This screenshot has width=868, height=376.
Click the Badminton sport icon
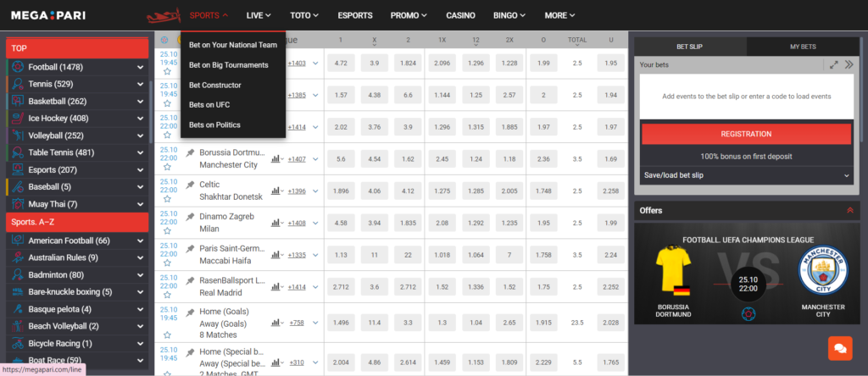[x=18, y=275]
